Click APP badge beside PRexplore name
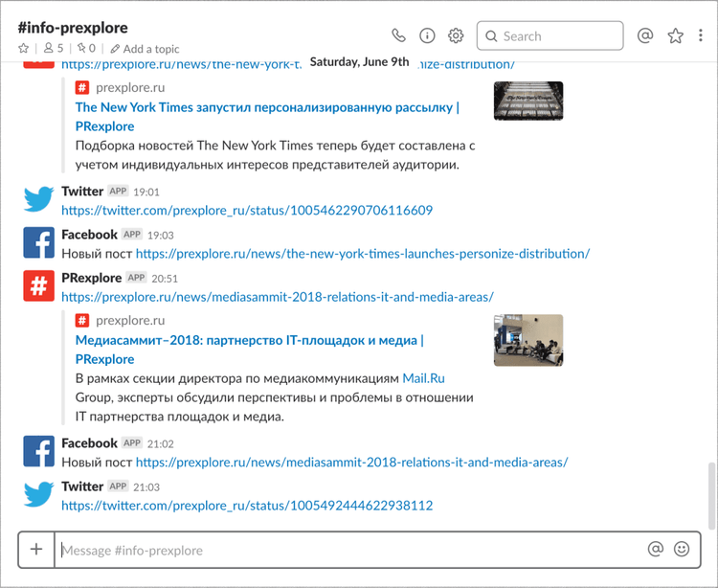This screenshot has width=718, height=588. (137, 278)
